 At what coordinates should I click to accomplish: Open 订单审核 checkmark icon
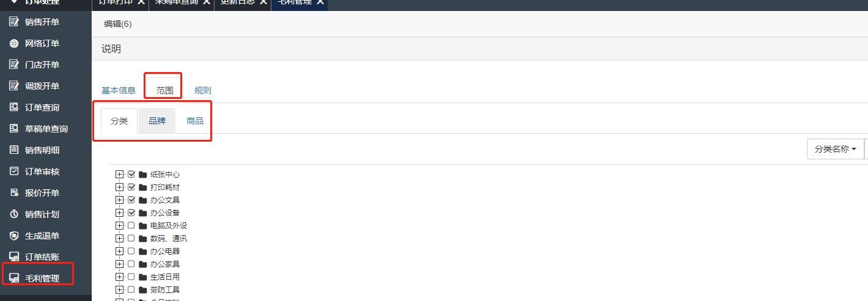pos(14,172)
